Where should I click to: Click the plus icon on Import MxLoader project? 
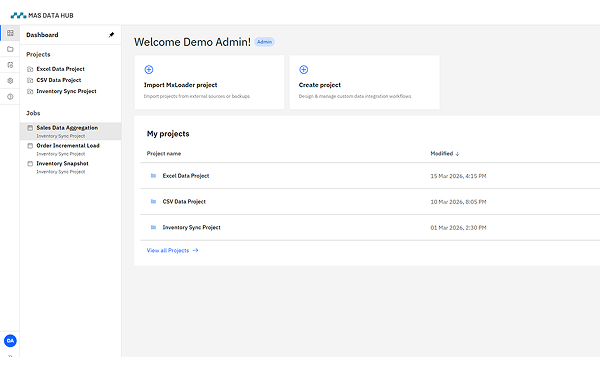(149, 70)
